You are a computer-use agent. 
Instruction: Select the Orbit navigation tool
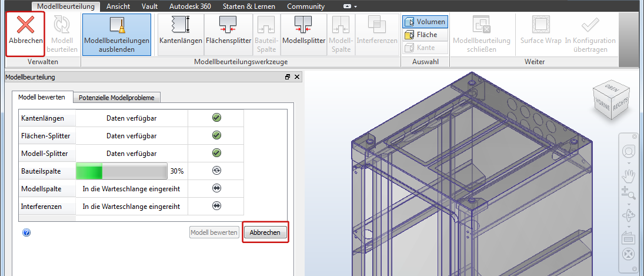(628, 215)
